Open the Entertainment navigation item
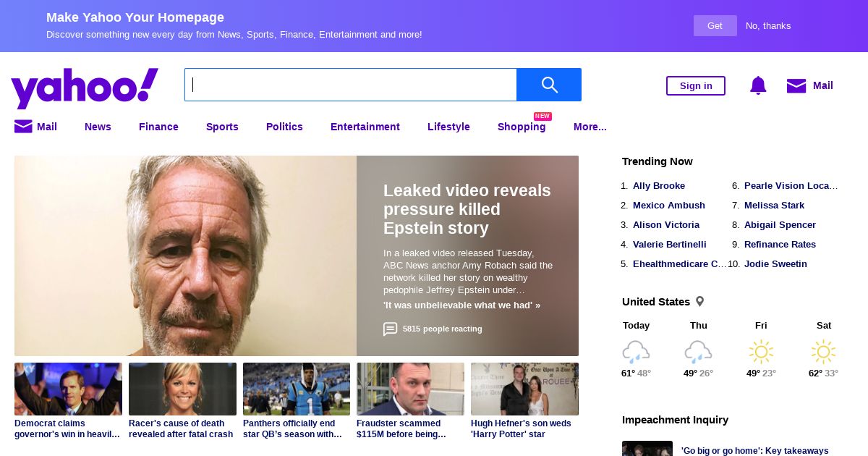This screenshot has height=456, width=868. point(365,127)
